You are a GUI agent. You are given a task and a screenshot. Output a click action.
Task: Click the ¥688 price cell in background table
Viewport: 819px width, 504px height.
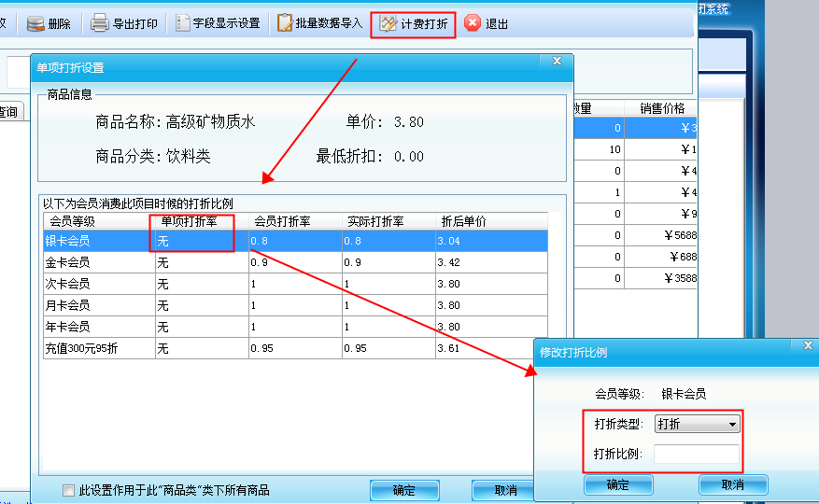pyautogui.click(x=661, y=257)
